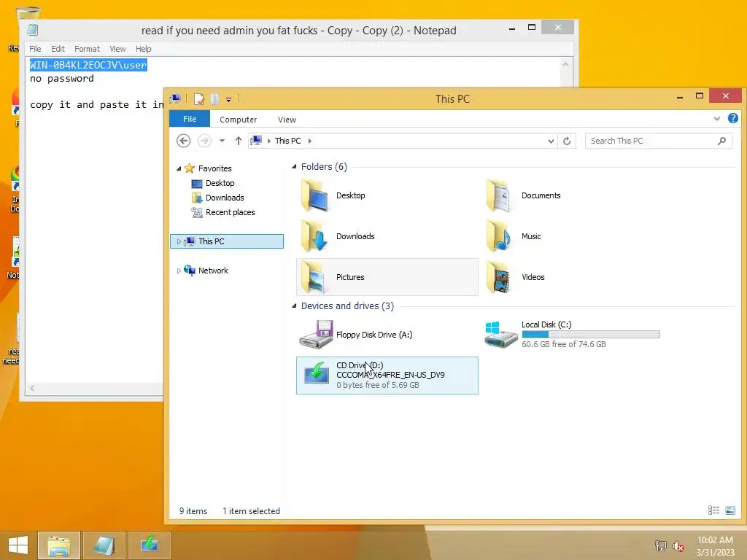This screenshot has width=747, height=560.
Task: Open the recent locations dropdown arrow
Action: (x=222, y=141)
